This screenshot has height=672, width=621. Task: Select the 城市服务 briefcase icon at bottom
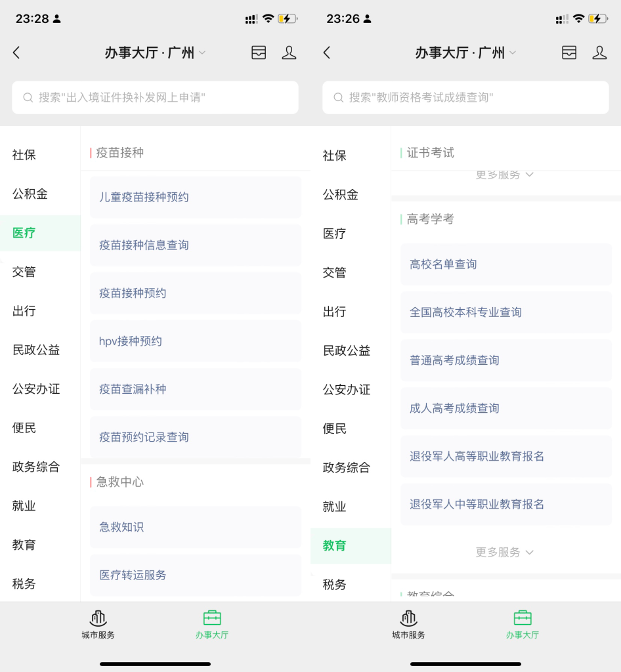pyautogui.click(x=98, y=622)
